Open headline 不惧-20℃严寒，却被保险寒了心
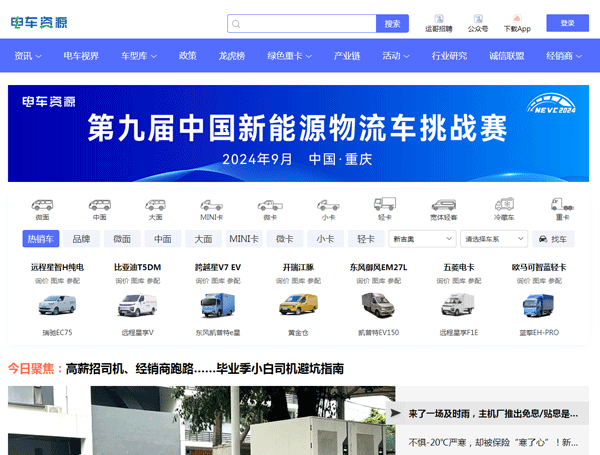600x455 pixels. tap(493, 443)
